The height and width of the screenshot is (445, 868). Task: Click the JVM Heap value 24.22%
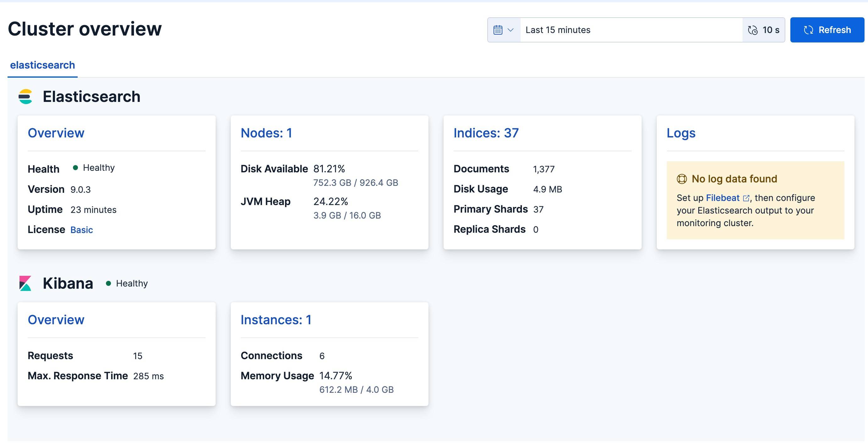pos(330,202)
